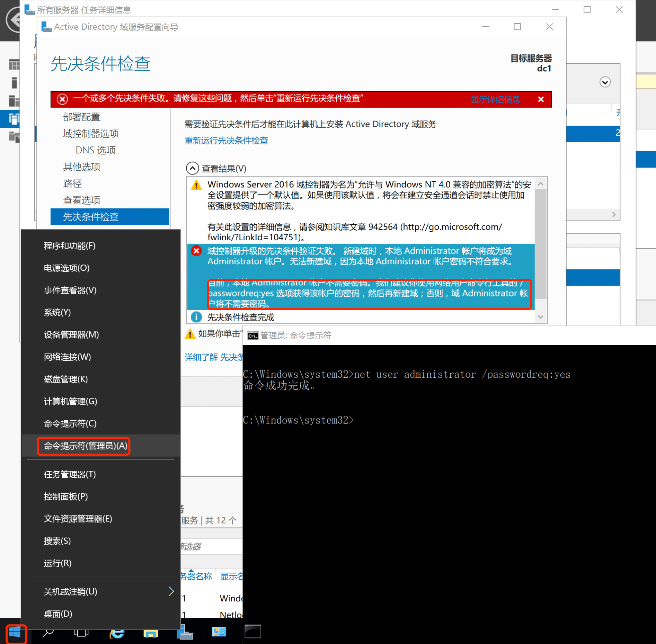Image resolution: width=656 pixels, height=644 pixels.
Task: Click the command prompt taskbar icon
Action: pos(252,632)
